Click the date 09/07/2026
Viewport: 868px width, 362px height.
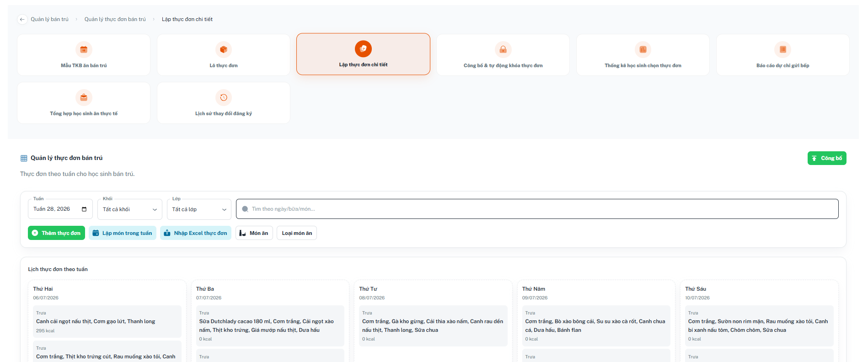coord(535,298)
